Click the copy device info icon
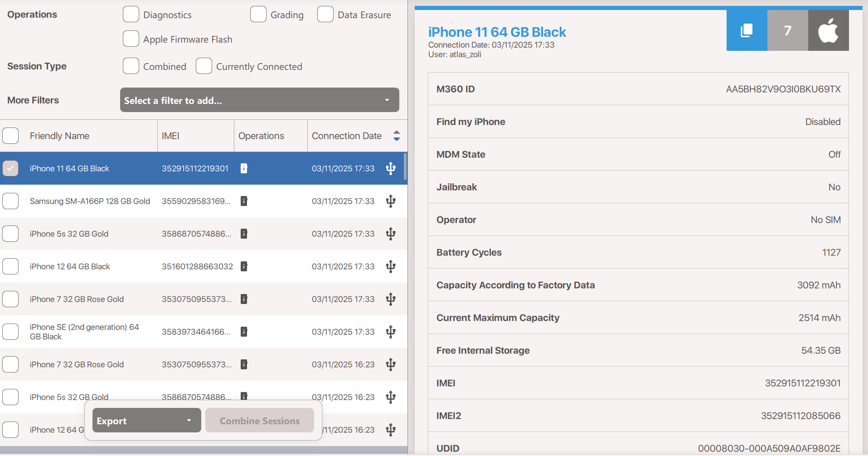Viewport: 868px width, 456px height. click(746, 30)
